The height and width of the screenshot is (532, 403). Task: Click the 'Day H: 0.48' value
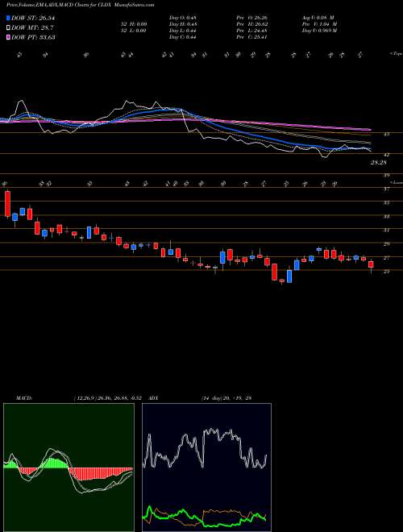coord(183,24)
